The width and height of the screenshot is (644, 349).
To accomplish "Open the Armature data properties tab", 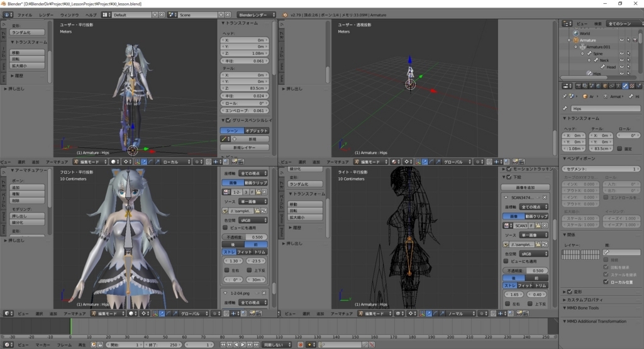I will tap(619, 86).
